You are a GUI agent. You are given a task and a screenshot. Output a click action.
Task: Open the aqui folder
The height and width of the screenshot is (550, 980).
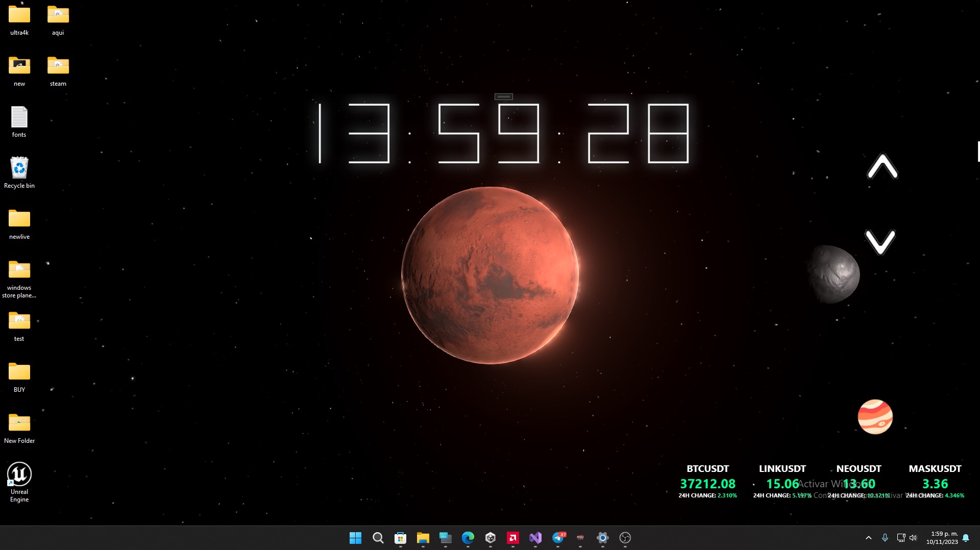click(x=58, y=20)
